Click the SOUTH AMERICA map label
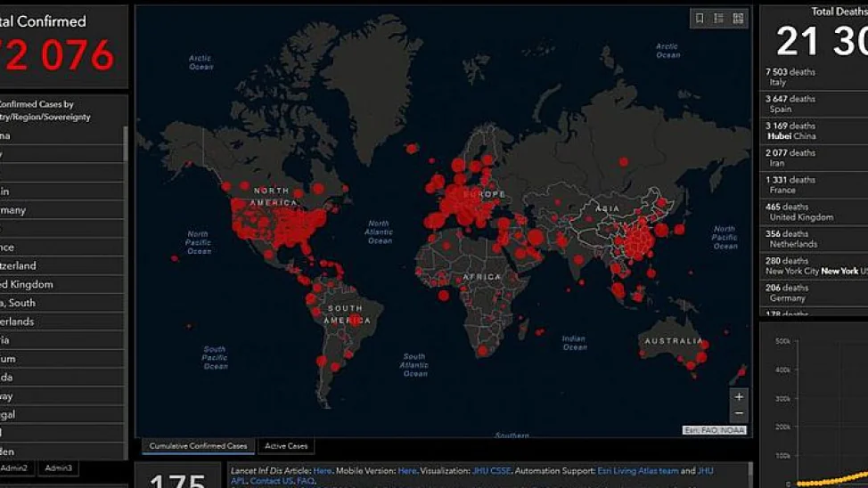 click(x=347, y=314)
